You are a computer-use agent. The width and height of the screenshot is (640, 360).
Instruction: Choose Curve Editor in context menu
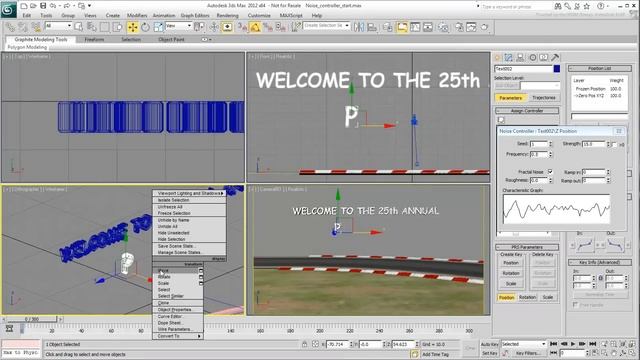[x=178, y=316]
